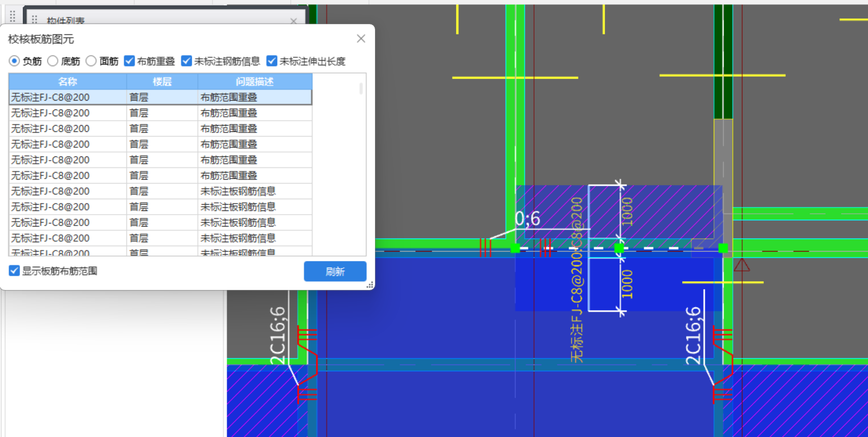The height and width of the screenshot is (437, 868).
Task: Click the 0;6 annotation in the drawing
Action: 527,219
